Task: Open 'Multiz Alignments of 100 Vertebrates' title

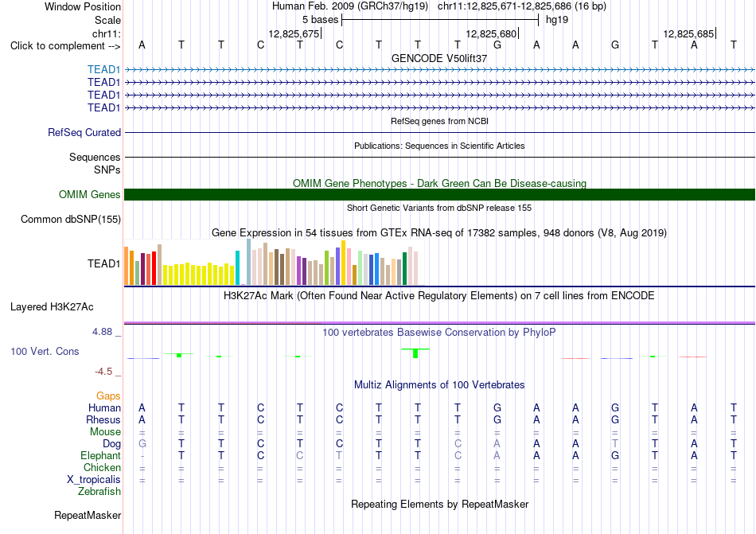Action: pyautogui.click(x=439, y=385)
